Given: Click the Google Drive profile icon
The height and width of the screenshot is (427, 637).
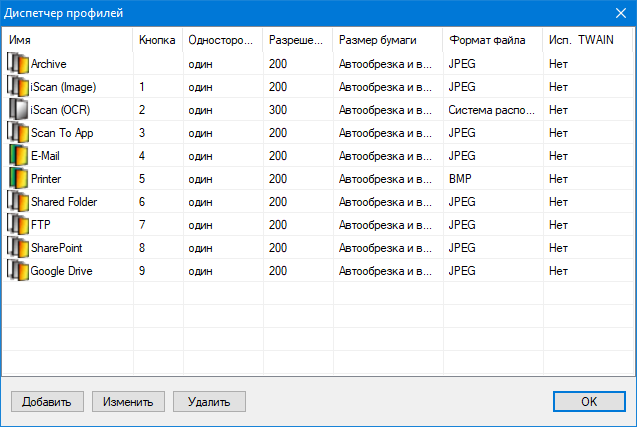Looking at the screenshot, I should (x=18, y=270).
